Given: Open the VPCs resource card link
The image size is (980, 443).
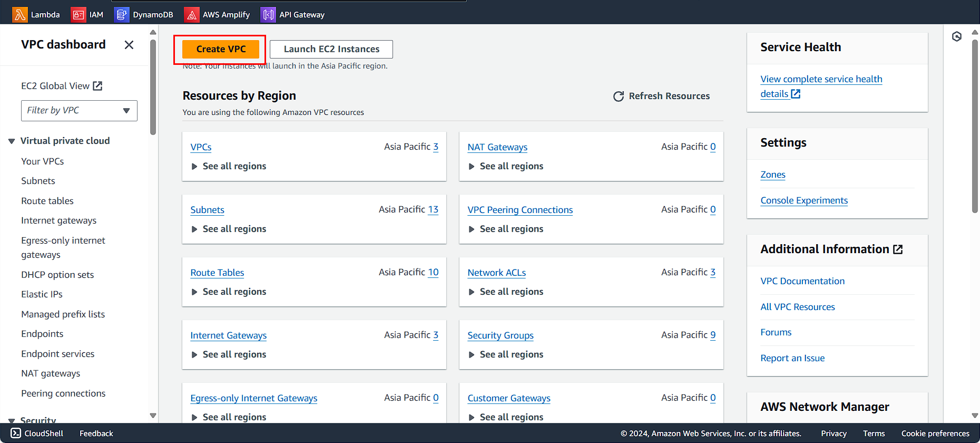Looking at the screenshot, I should click(201, 147).
